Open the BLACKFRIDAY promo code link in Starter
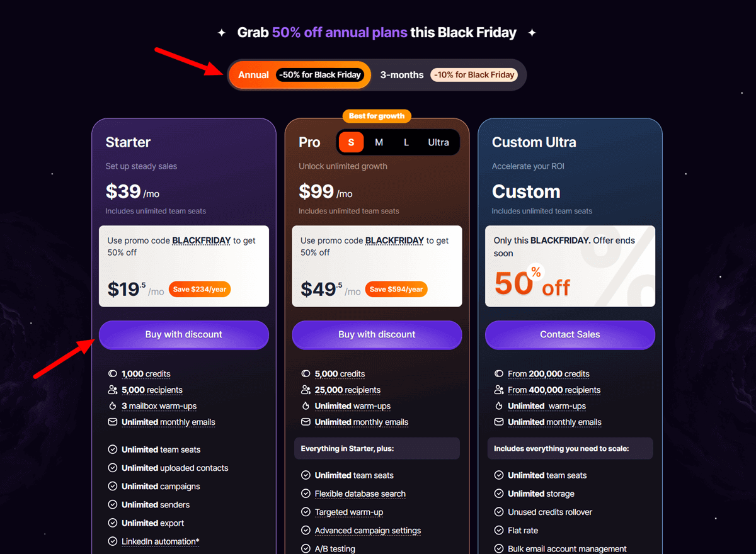756x554 pixels. click(202, 240)
